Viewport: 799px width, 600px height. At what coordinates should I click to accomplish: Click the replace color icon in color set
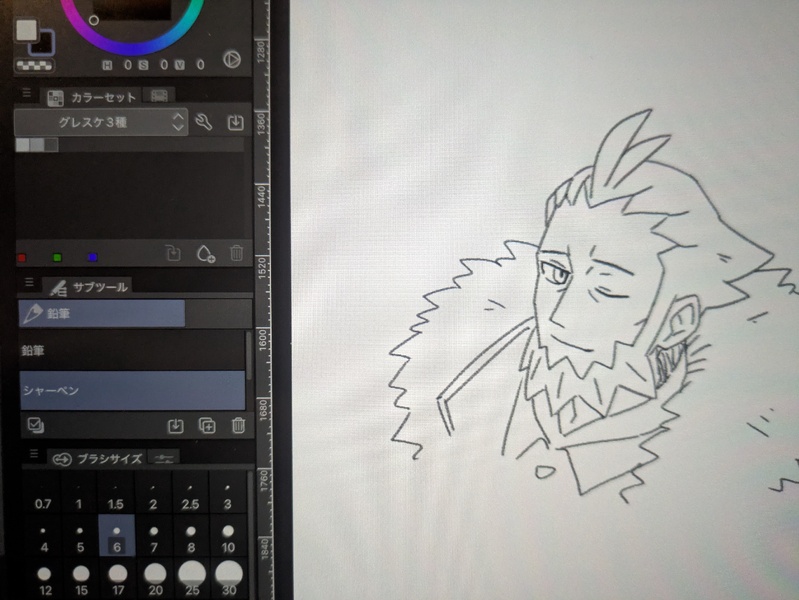click(x=173, y=253)
